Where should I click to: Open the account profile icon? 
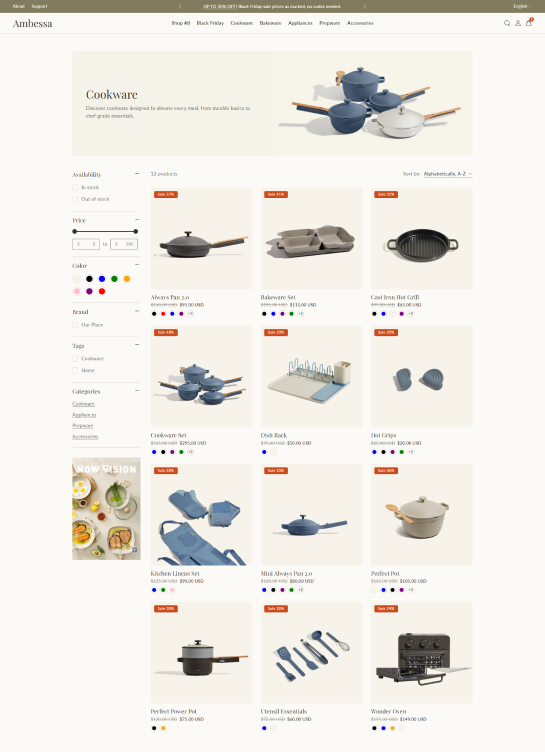pos(518,23)
